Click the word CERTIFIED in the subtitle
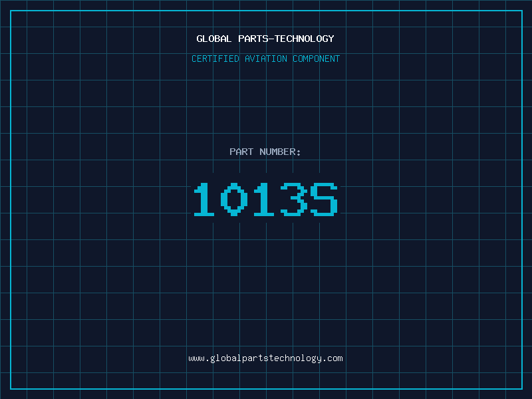This screenshot has width=532, height=399. pyautogui.click(x=215, y=59)
